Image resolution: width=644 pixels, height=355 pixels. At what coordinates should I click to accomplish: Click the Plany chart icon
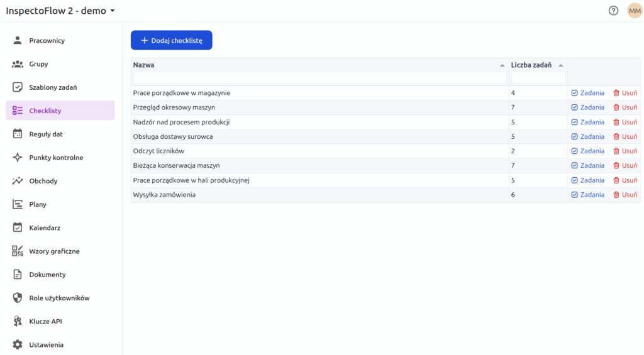click(17, 204)
